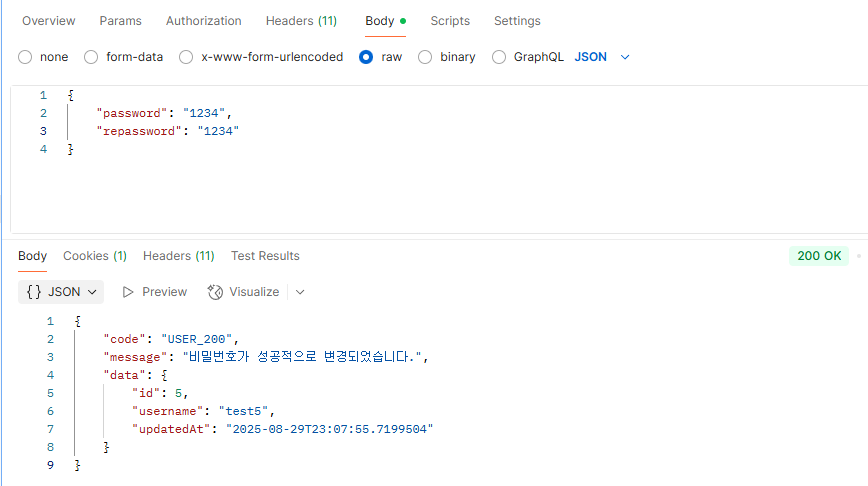This screenshot has height=486, width=868.
Task: Open the Test Results tab
Action: tap(265, 256)
